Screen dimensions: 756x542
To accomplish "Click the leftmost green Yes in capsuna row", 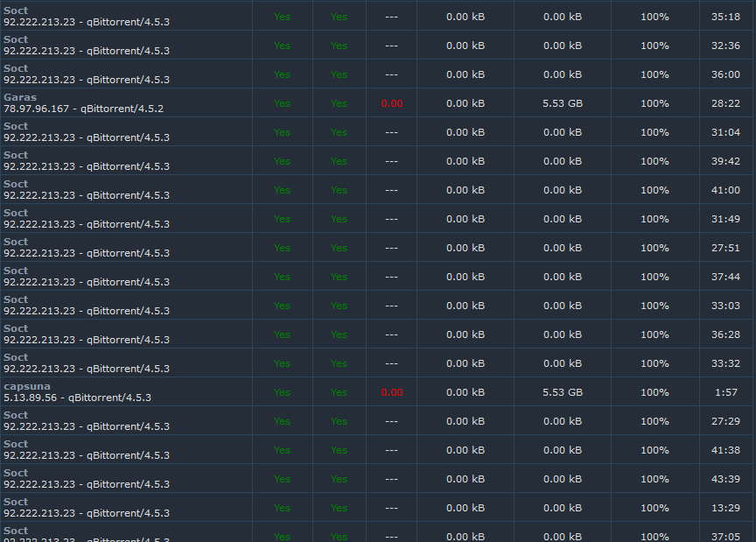I will (282, 392).
